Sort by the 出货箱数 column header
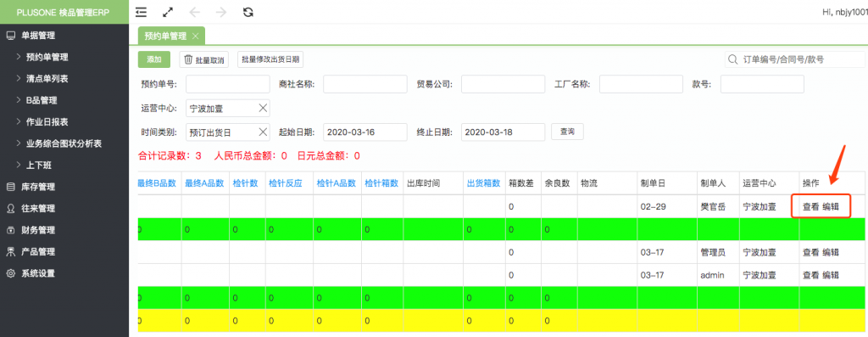Screen dimensions: 868x337 (x=483, y=183)
